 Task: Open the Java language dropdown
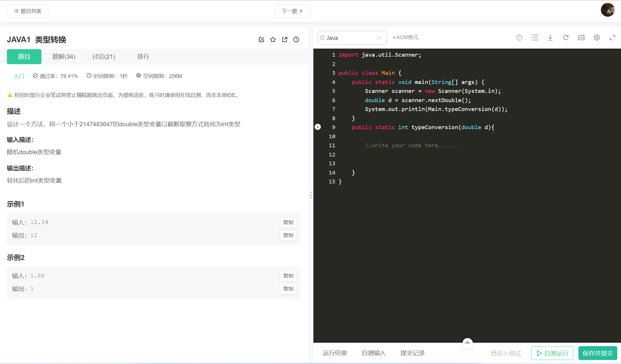click(352, 38)
